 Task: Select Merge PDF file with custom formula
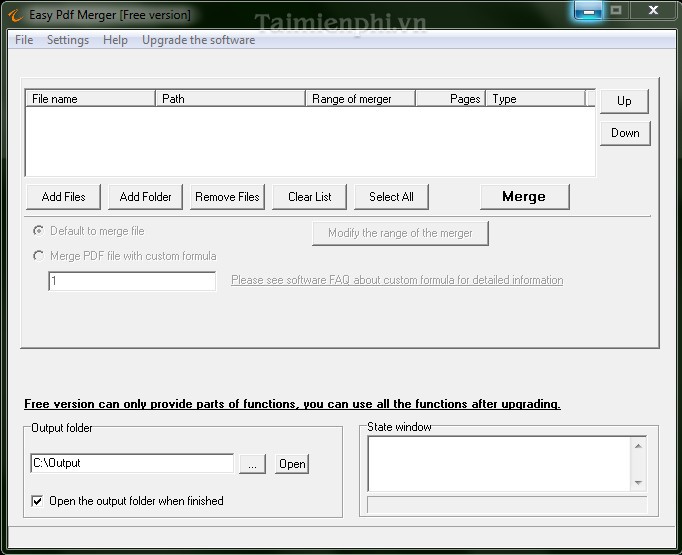[38, 256]
